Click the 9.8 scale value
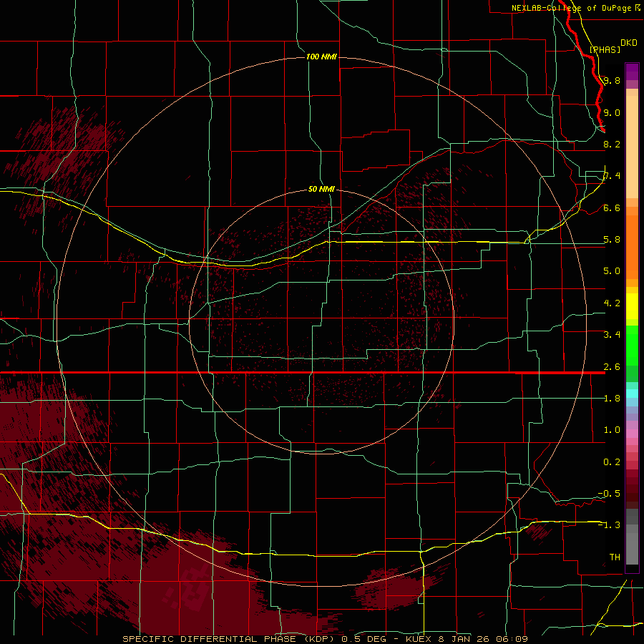Screen dimensions: 644x644 tap(612, 80)
